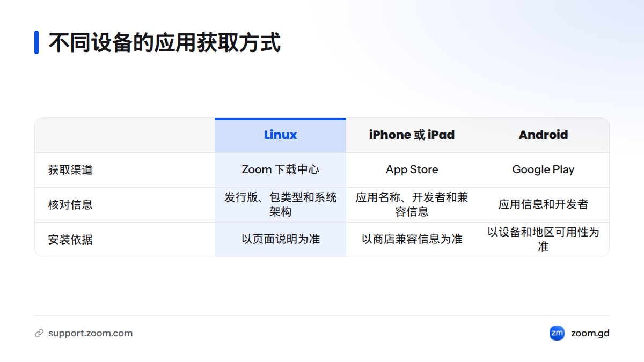Click the link icon beside support.zoom.com
The width and height of the screenshot is (644, 362).
pyautogui.click(x=39, y=333)
